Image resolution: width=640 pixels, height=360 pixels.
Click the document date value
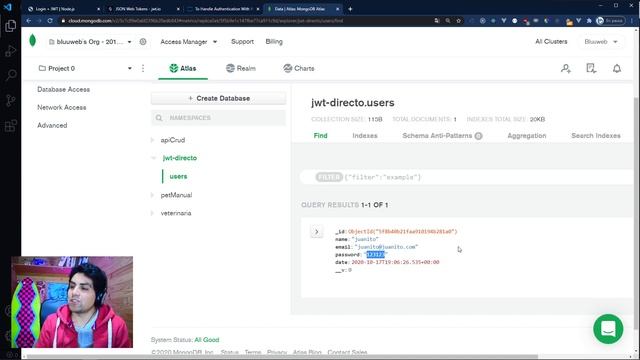[395, 262]
